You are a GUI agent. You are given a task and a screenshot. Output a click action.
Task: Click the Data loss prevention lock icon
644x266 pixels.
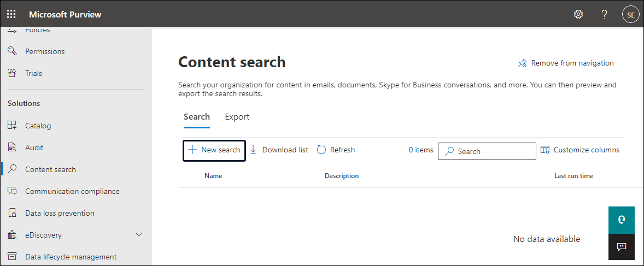click(x=13, y=213)
